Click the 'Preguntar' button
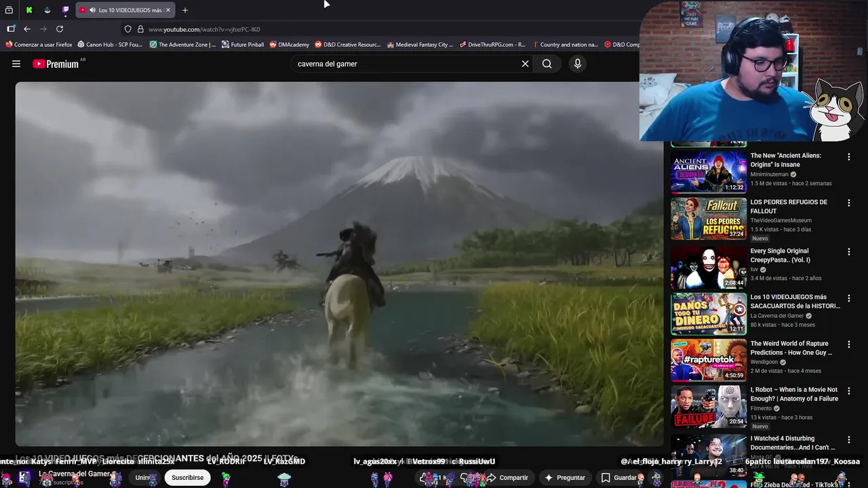868x488 pixels. (x=564, y=478)
